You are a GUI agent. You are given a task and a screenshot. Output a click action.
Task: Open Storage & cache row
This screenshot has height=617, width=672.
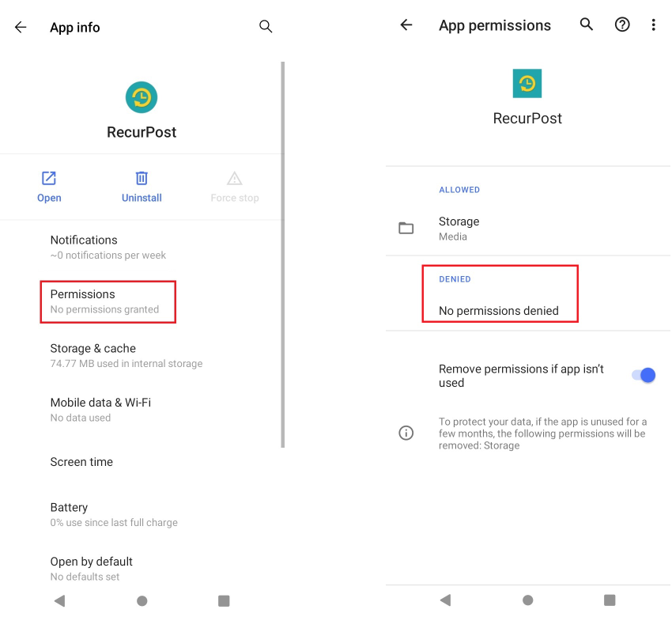142,355
